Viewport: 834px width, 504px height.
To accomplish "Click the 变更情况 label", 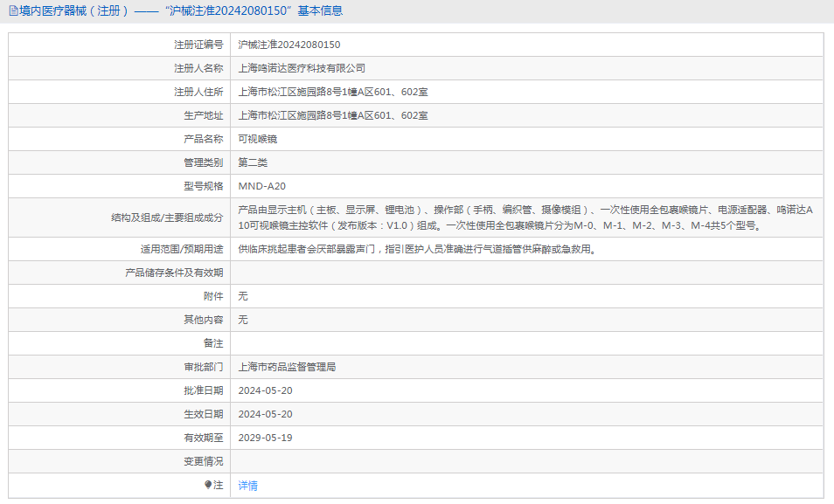I will 203,461.
